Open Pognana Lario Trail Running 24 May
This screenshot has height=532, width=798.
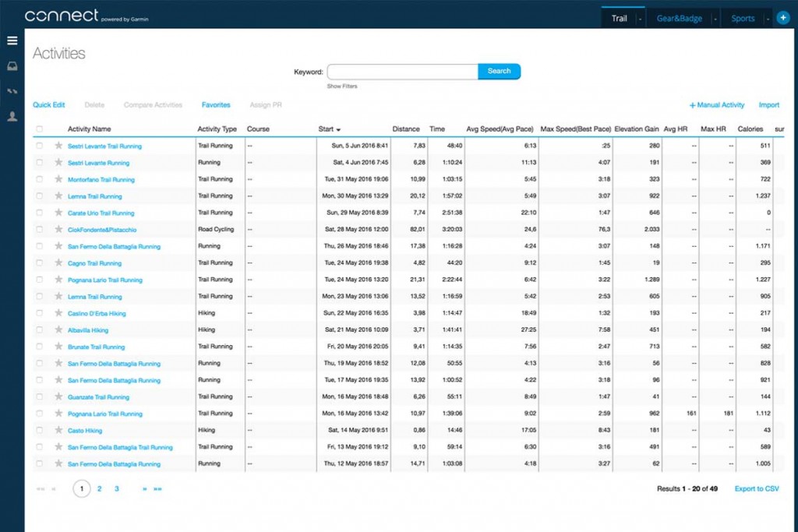(x=105, y=280)
